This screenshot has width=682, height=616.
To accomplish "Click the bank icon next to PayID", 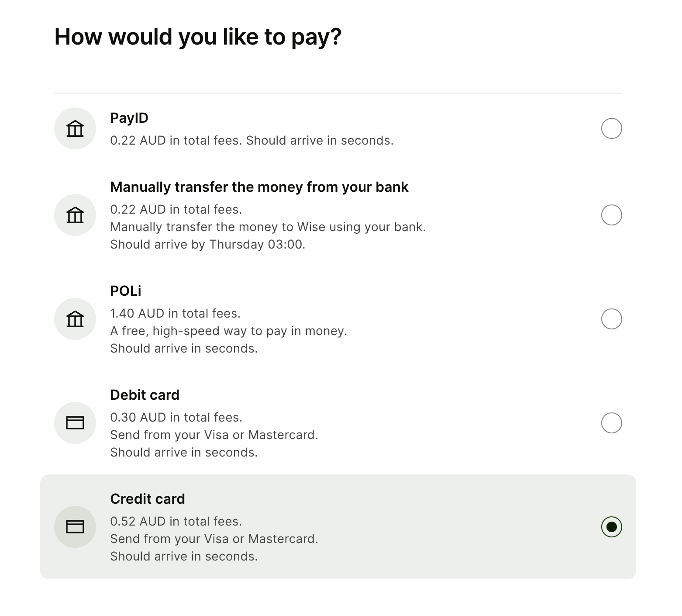I will tap(75, 128).
